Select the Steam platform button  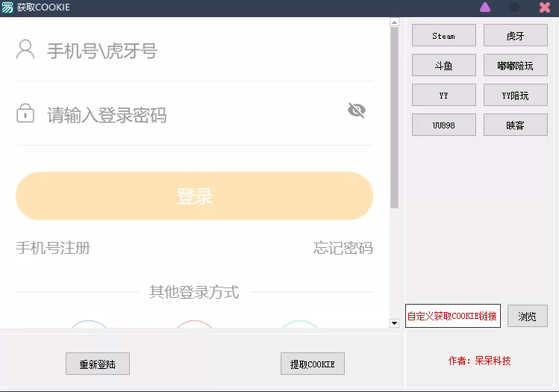pyautogui.click(x=444, y=35)
